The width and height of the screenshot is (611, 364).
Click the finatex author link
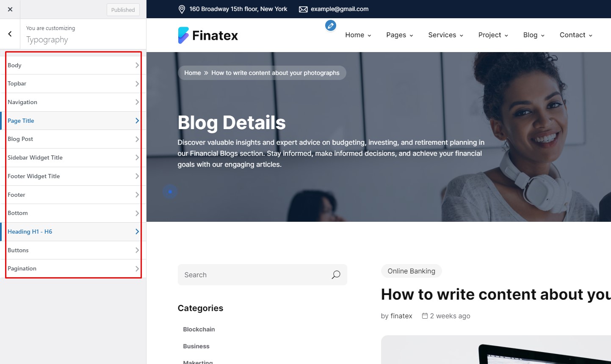[x=401, y=316]
